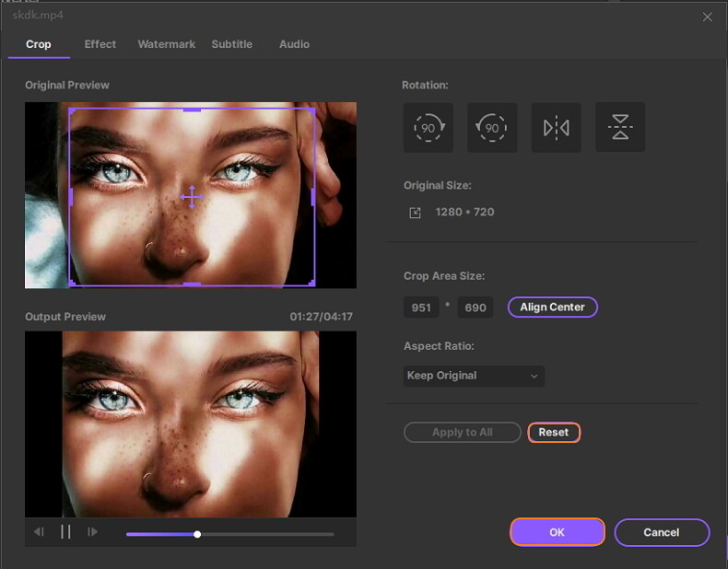
Task: Switch to the Effect tab
Action: pyautogui.click(x=100, y=44)
